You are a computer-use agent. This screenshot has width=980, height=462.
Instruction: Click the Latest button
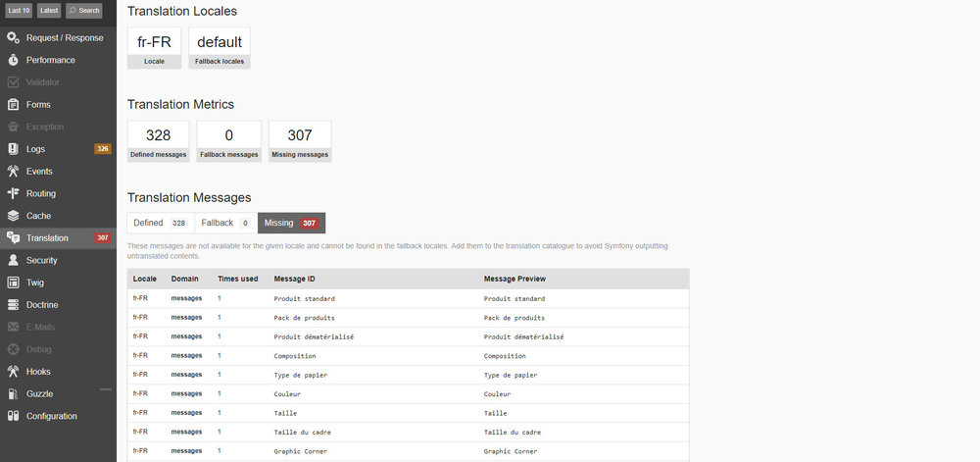tap(49, 11)
